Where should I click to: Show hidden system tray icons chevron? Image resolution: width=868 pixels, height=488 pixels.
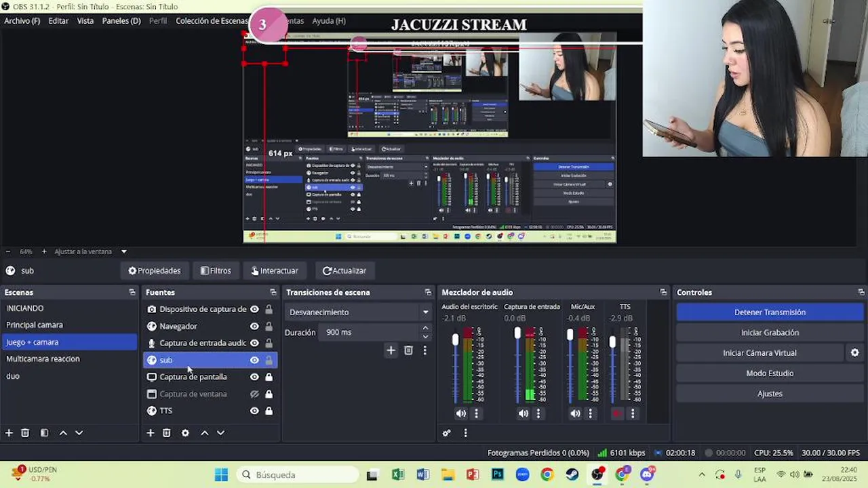pyautogui.click(x=702, y=474)
